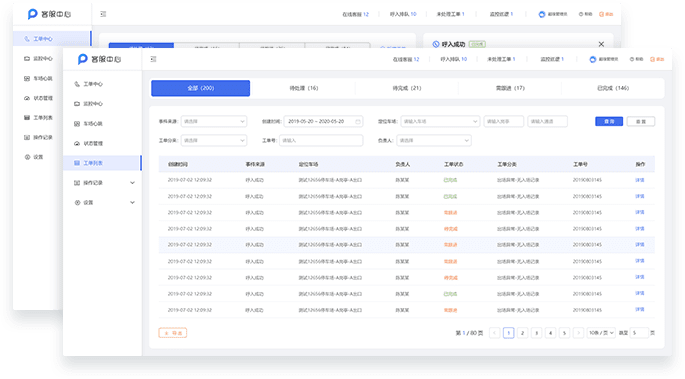Go to page 3 in pagination
Image resolution: width=685 pixels, height=379 pixels.
pyautogui.click(x=536, y=333)
